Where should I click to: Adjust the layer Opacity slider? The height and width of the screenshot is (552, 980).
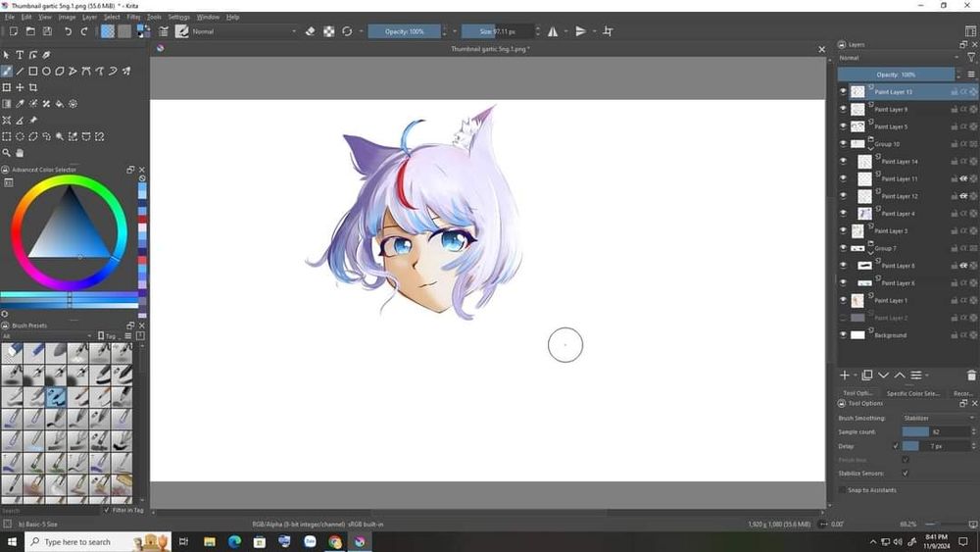pyautogui.click(x=896, y=75)
